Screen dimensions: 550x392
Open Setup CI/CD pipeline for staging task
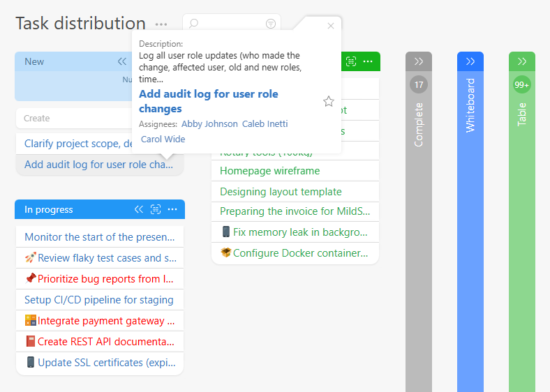[99, 300]
